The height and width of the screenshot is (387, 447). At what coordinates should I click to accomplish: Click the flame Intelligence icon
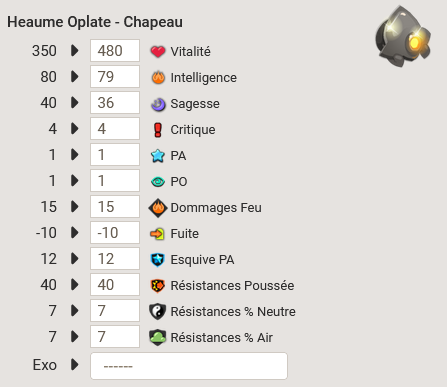click(158, 78)
